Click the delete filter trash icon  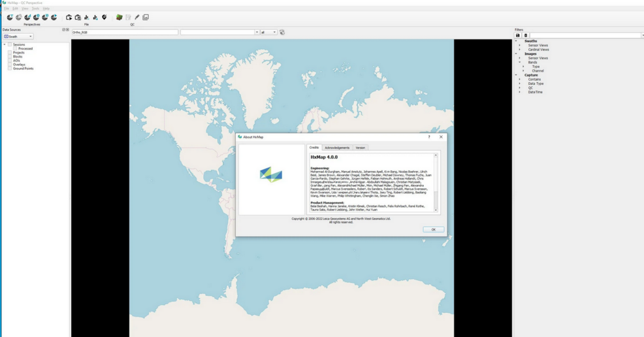(x=526, y=36)
